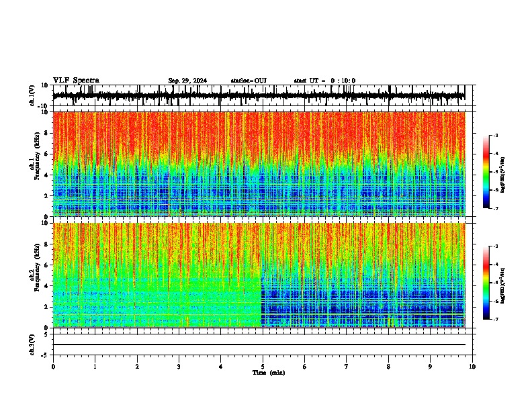This screenshot has height=411, width=532.
Task: Click the time axis tick label "1"
Action: [x=95, y=367]
